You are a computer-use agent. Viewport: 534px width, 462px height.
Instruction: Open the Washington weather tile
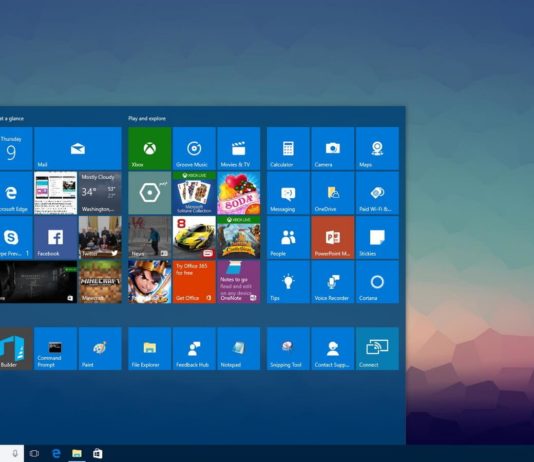pos(100,193)
